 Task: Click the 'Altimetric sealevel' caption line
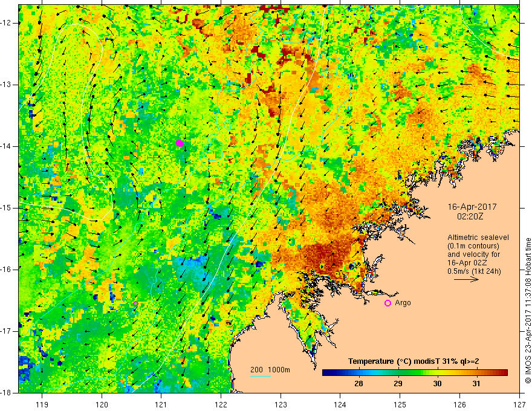coord(478,238)
